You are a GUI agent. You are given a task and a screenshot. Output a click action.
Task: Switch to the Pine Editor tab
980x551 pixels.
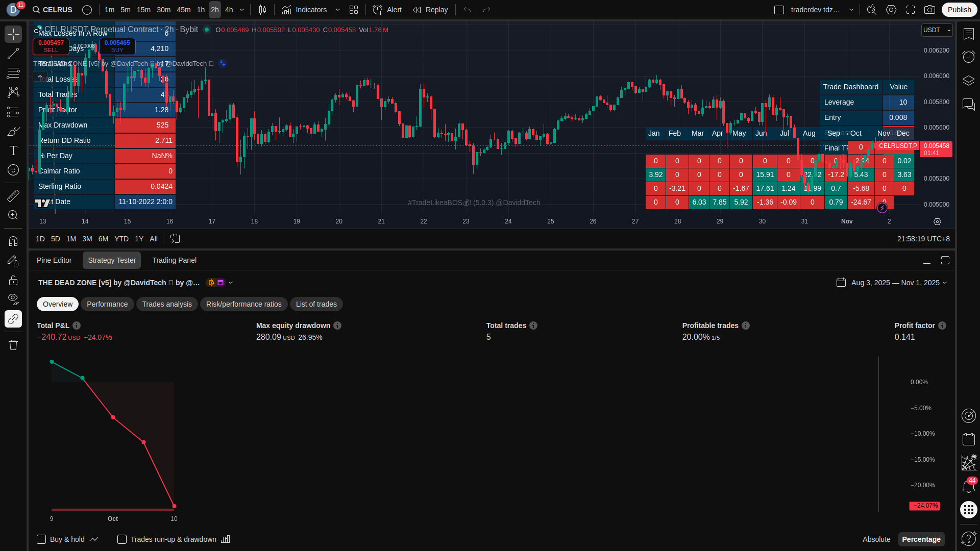[54, 260]
